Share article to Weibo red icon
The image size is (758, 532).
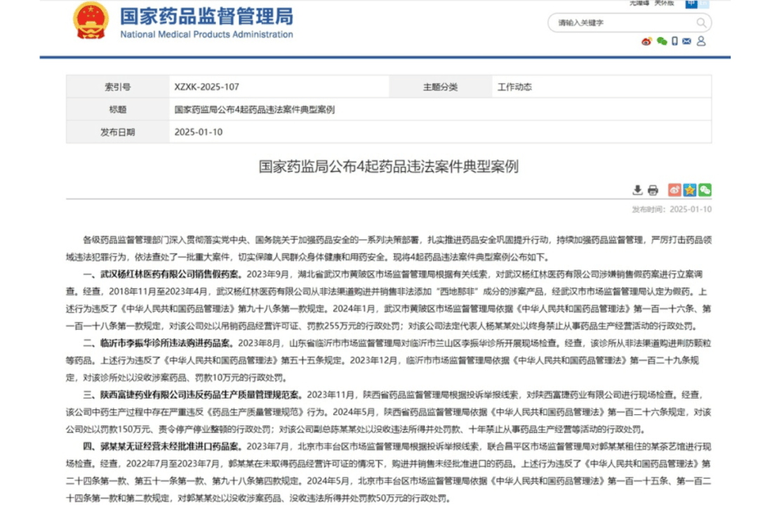(x=674, y=190)
